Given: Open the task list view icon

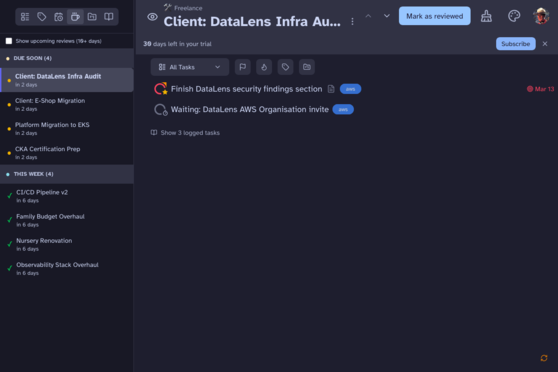Looking at the screenshot, I should coord(25,17).
